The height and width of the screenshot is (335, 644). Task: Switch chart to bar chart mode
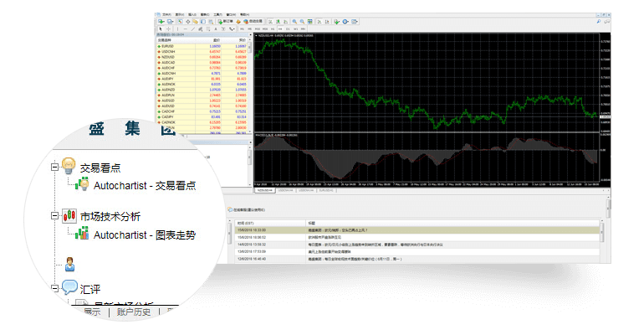(270, 22)
